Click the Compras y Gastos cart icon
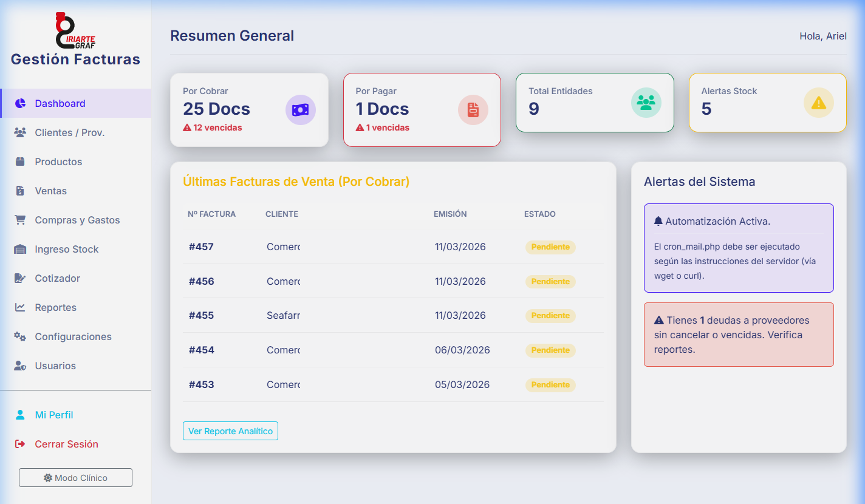The width and height of the screenshot is (865, 504). click(x=20, y=220)
